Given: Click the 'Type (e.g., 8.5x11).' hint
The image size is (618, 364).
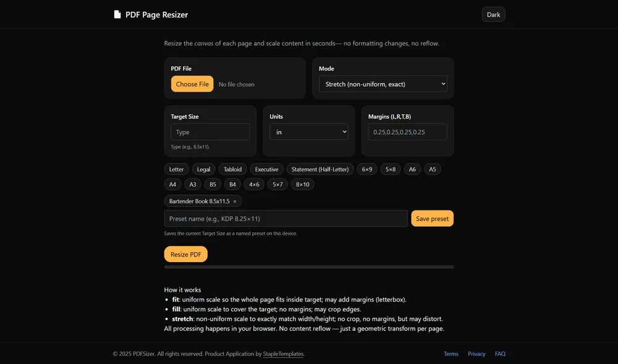Looking at the screenshot, I should [190, 147].
